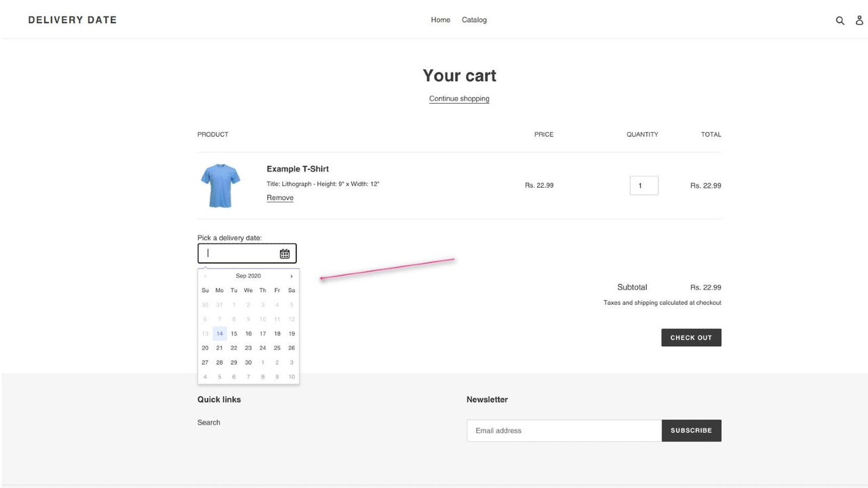868x488 pixels.
Task: Click the previous month arrow in the calendar
Action: coord(205,276)
